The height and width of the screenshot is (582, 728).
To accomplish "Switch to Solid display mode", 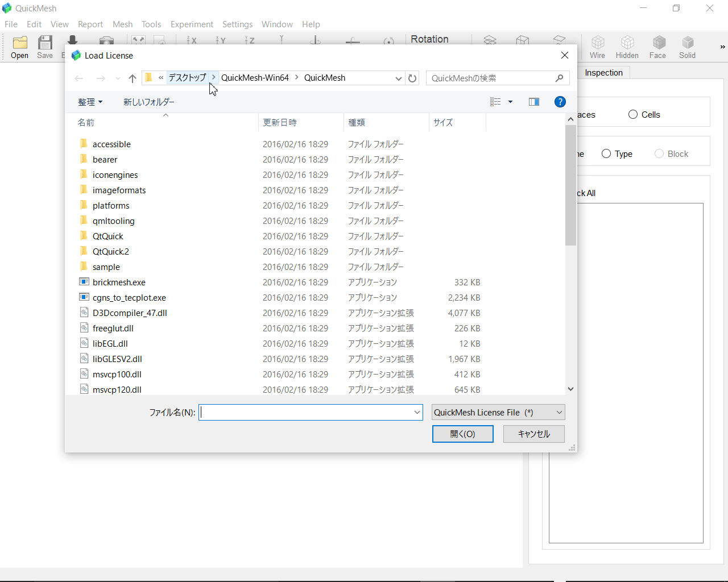I will click(688, 47).
